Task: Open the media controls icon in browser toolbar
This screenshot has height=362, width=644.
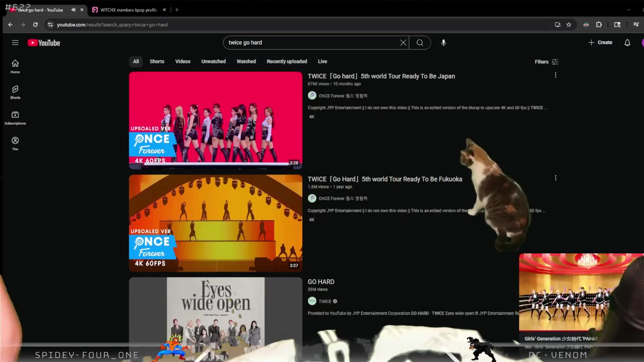Action: (636, 24)
